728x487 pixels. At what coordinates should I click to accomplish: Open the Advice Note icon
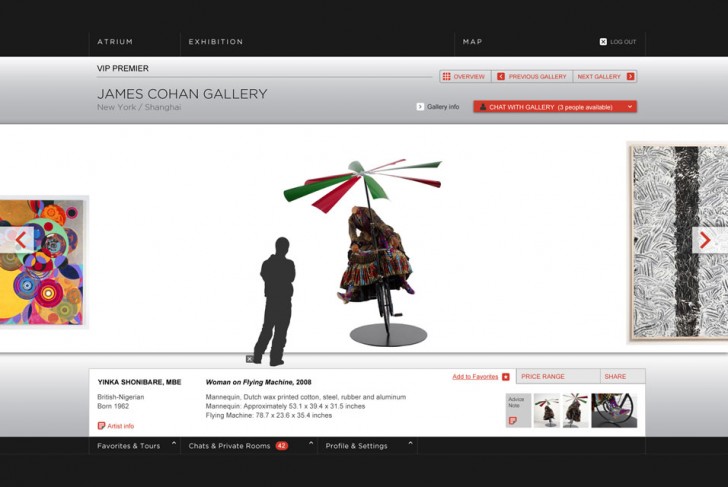[513, 421]
